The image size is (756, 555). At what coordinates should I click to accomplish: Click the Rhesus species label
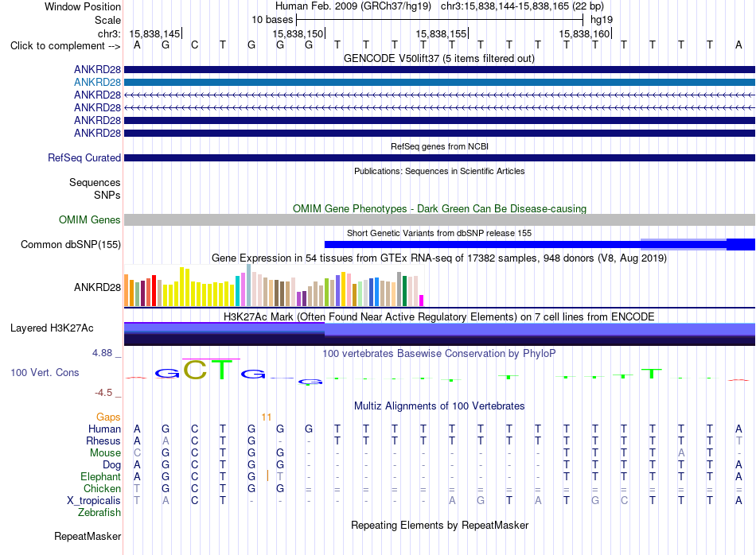103,441
